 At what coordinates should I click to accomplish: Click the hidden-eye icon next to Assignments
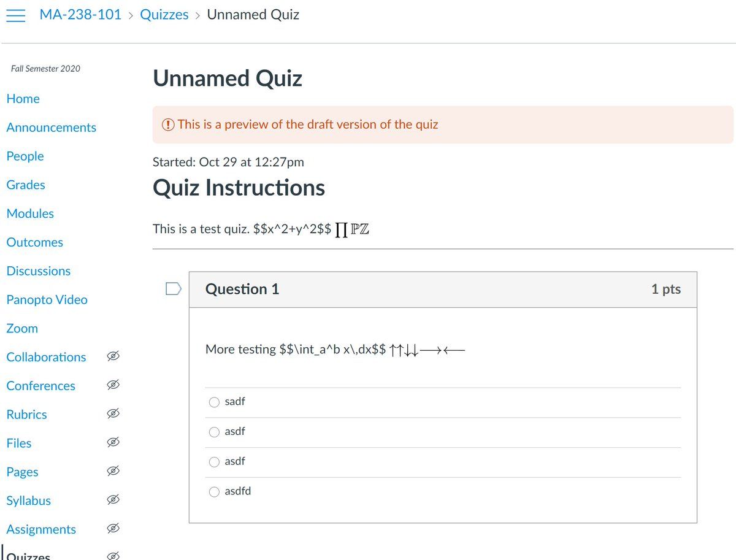click(x=112, y=529)
